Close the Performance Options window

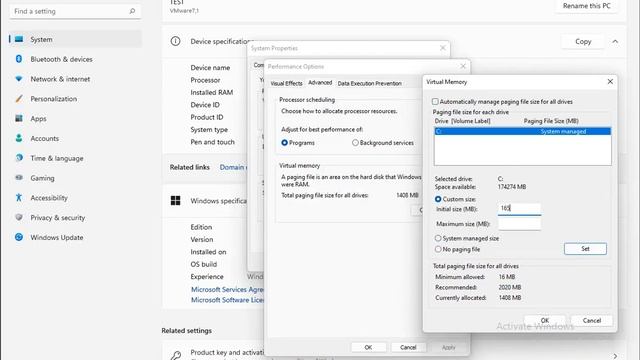point(463,66)
